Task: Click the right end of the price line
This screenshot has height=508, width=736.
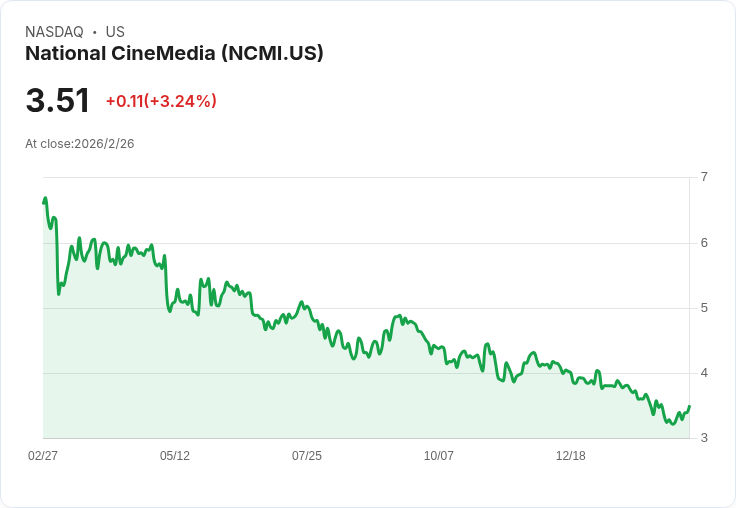Action: pos(690,406)
